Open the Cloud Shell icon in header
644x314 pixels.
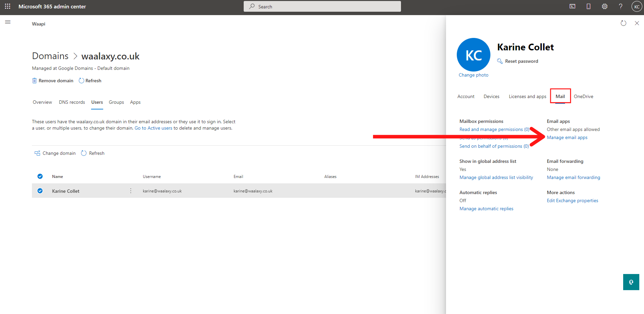click(x=572, y=6)
